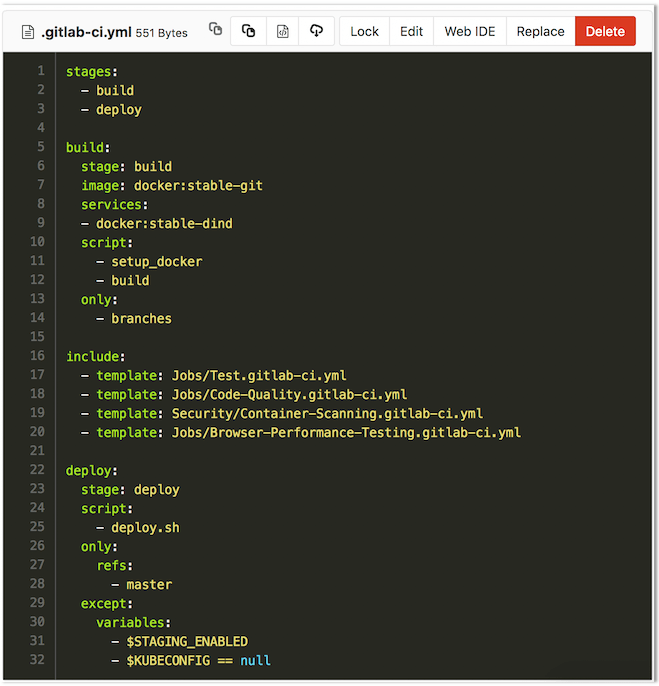Copy file contents button in toolbar

click(249, 31)
